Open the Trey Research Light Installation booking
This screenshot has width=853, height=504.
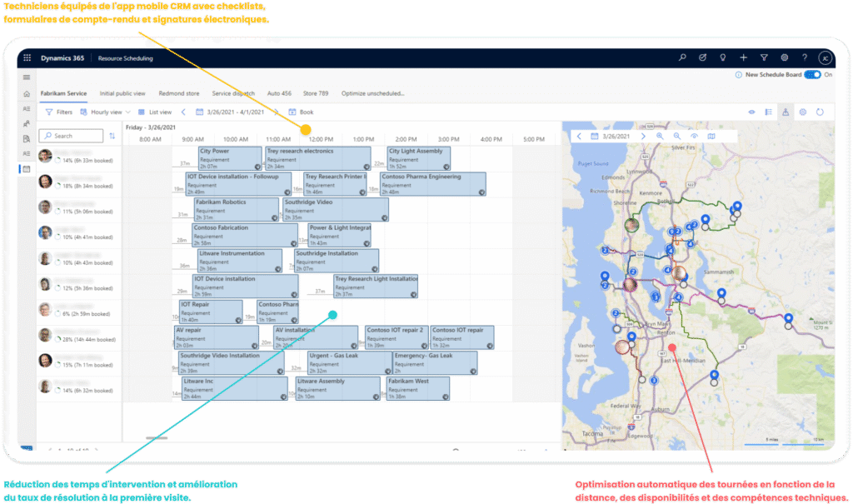click(376, 287)
